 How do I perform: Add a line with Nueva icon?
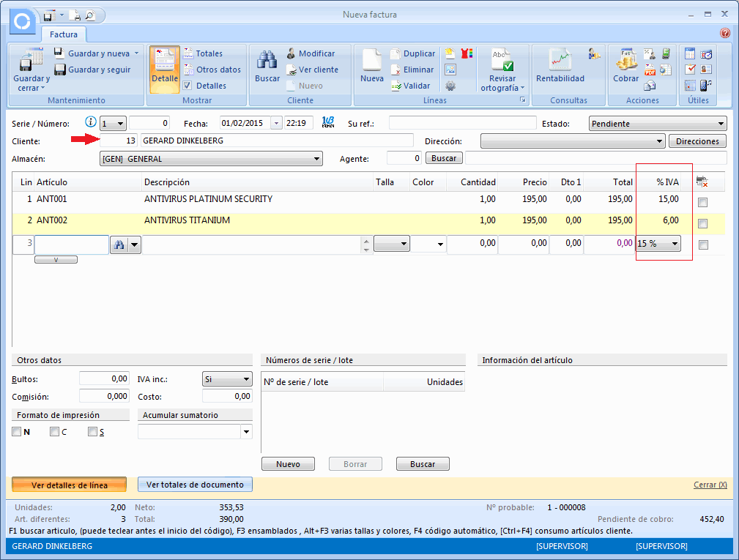(372, 62)
